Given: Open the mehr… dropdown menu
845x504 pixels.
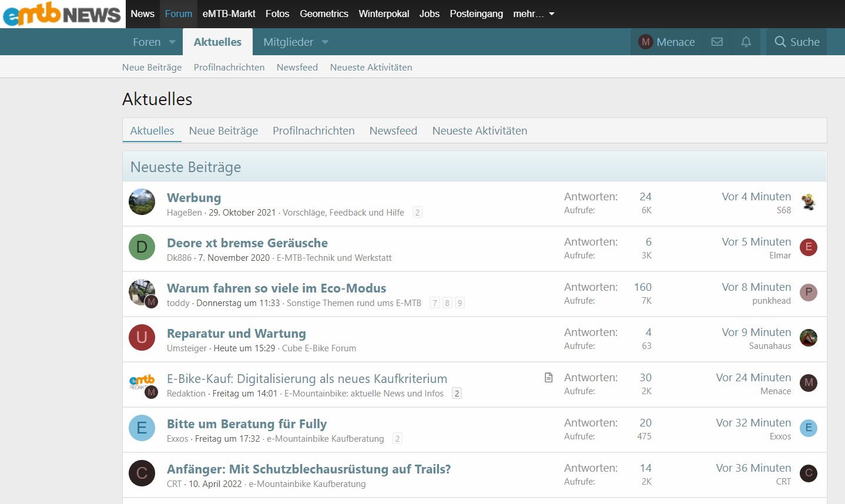Looking at the screenshot, I should [534, 14].
